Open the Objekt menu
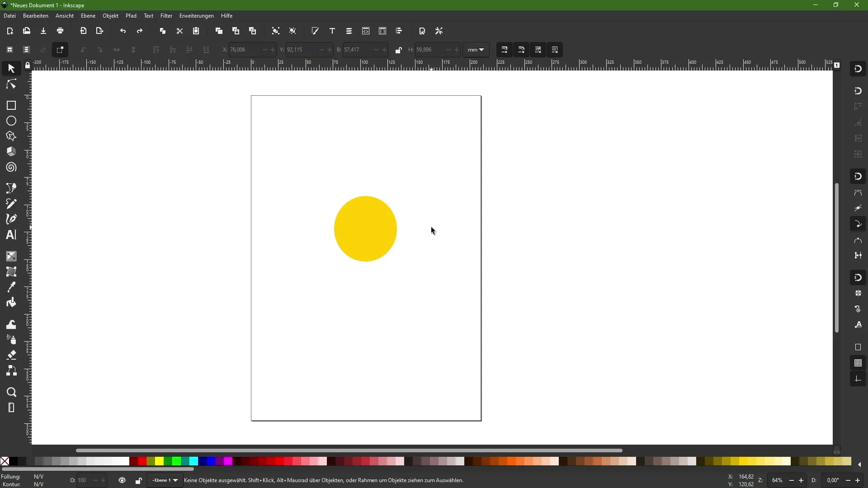 tap(110, 16)
